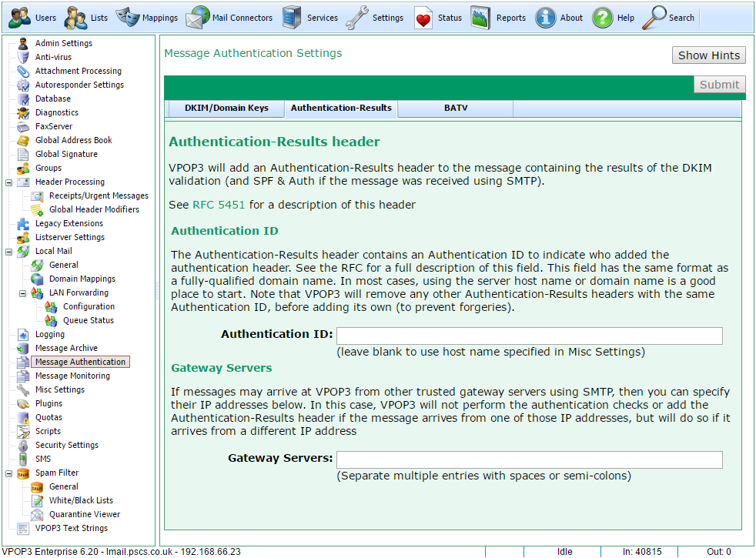This screenshot has width=756, height=558.
Task: Open the Reports chart icon
Action: tap(480, 18)
